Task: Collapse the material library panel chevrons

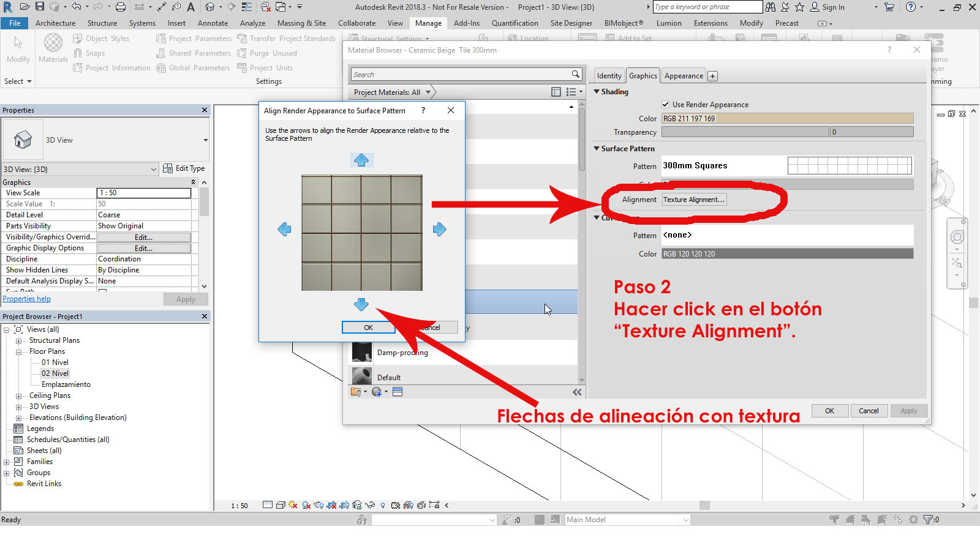Action: [577, 392]
